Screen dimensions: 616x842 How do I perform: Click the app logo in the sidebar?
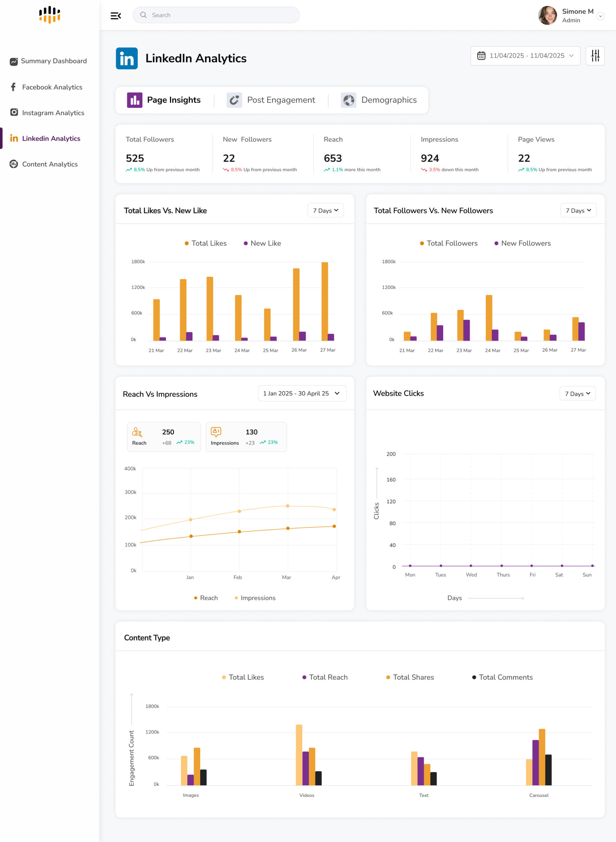50,14
